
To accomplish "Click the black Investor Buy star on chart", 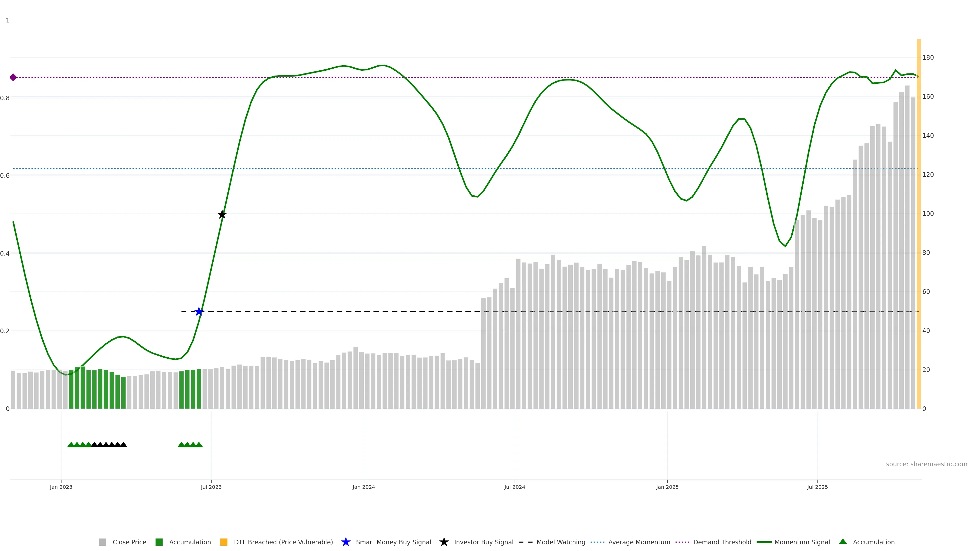I will point(222,215).
